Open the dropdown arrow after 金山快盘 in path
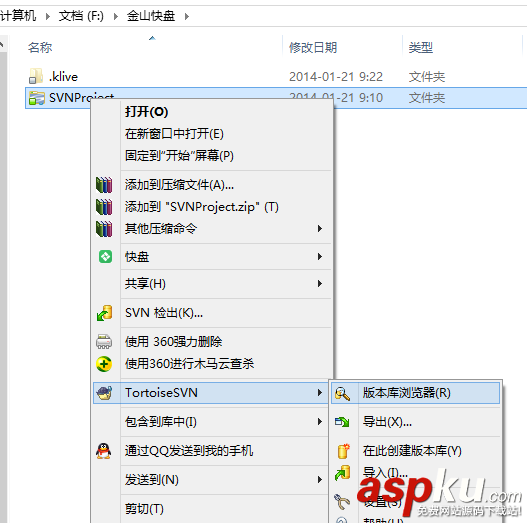 pos(187,16)
